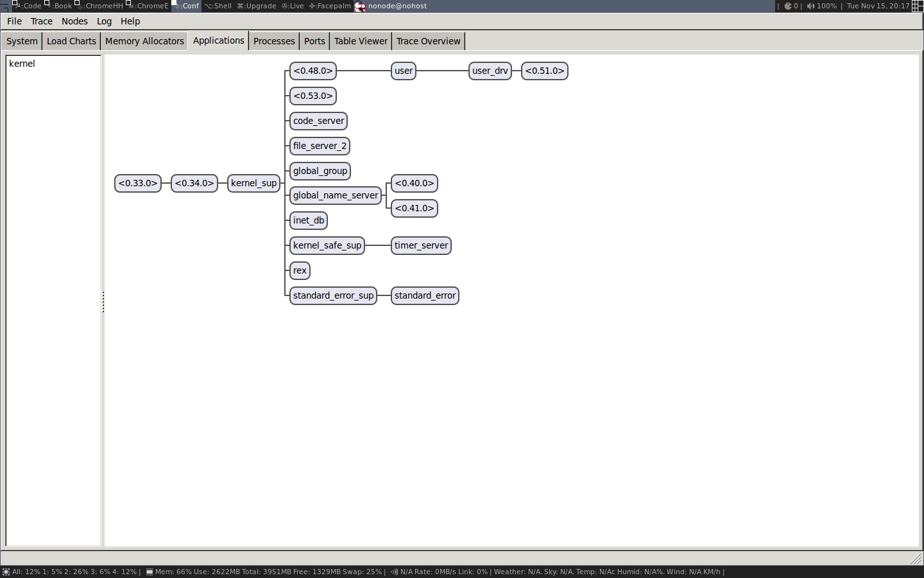Click the <0.40.0> process node

coord(415,183)
